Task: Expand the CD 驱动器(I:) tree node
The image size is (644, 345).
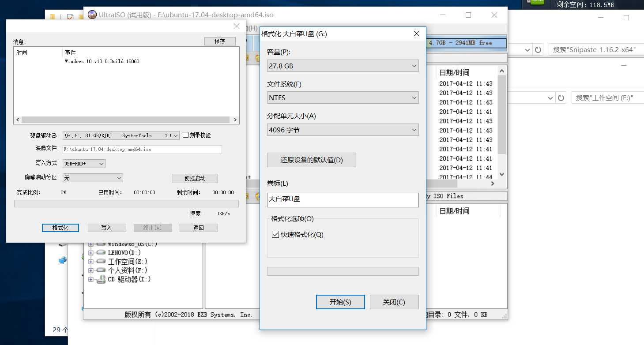Action: click(x=91, y=279)
